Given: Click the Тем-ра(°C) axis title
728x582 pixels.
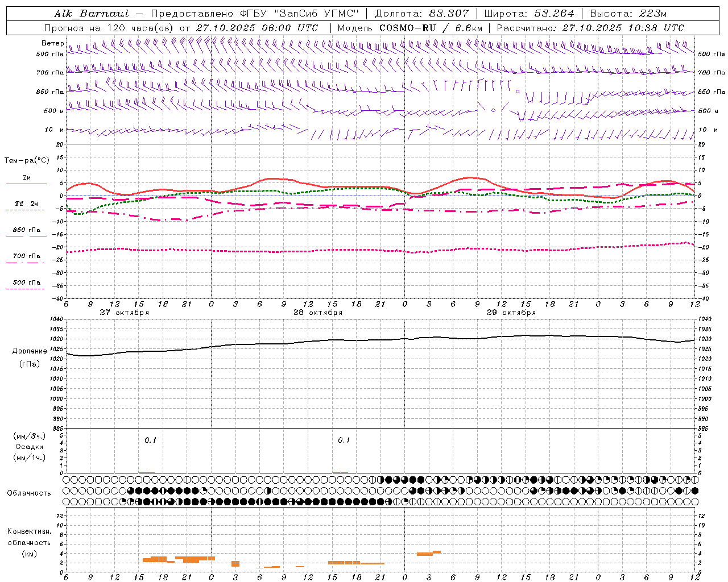Looking at the screenshot, I should (x=27, y=161).
